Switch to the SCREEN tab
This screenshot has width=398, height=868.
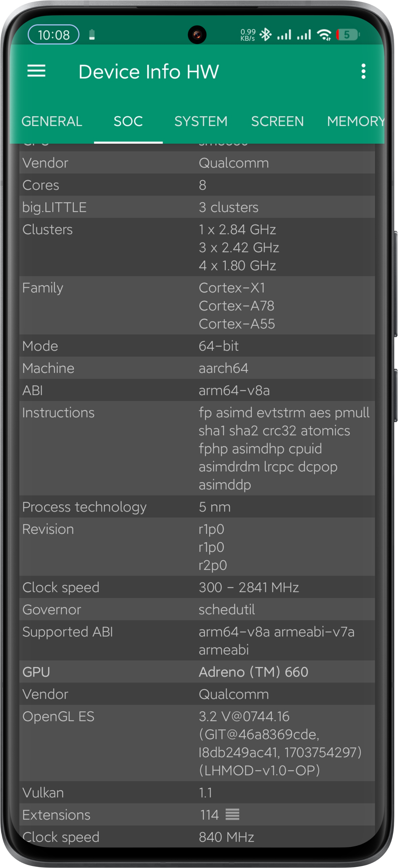(x=277, y=121)
